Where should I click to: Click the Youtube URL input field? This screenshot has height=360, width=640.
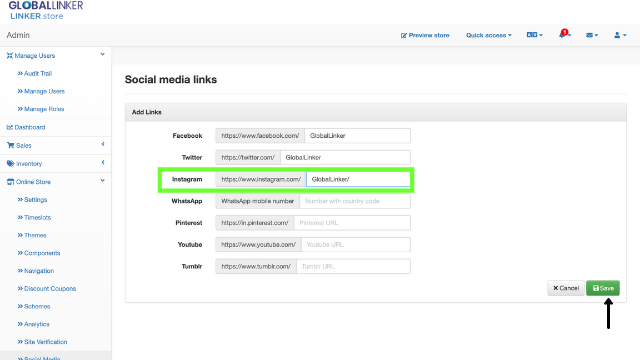click(356, 244)
